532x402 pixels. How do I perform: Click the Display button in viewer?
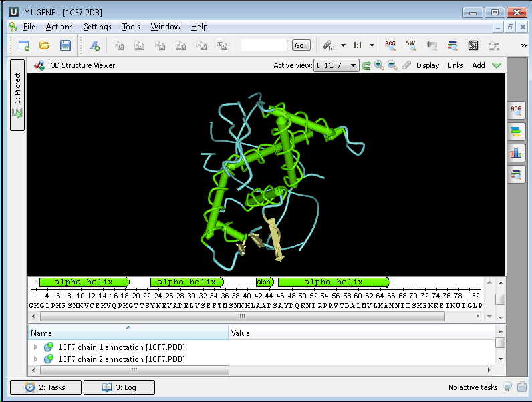[428, 65]
